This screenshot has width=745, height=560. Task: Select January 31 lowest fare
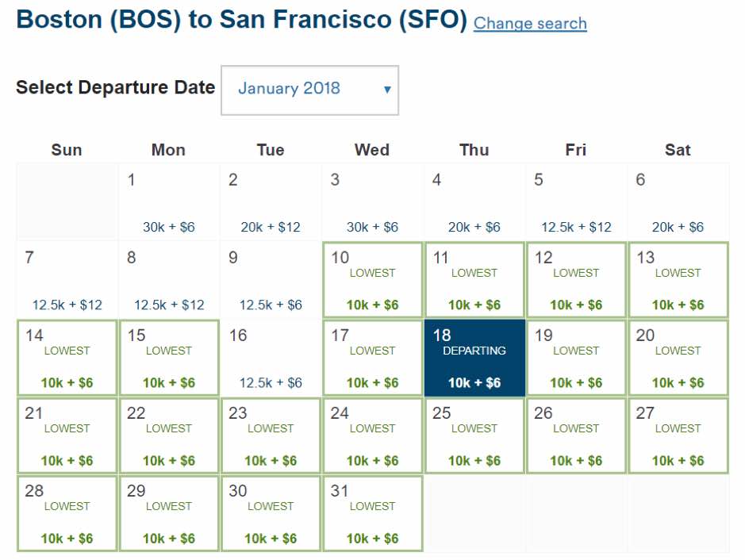[x=372, y=514]
